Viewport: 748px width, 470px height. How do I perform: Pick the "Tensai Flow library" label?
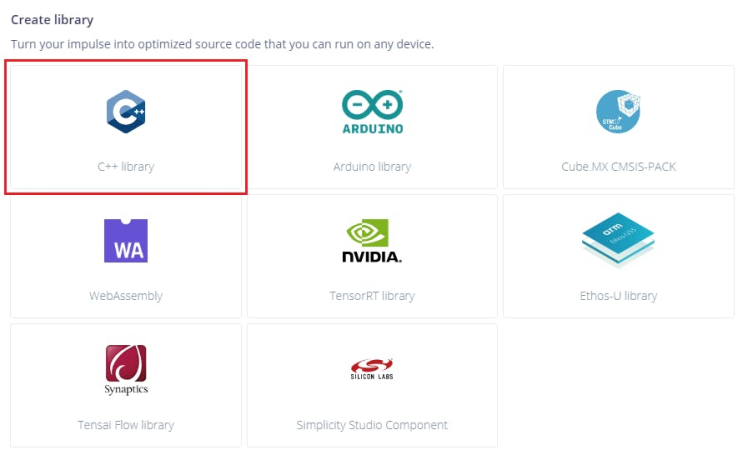pyautogui.click(x=126, y=425)
